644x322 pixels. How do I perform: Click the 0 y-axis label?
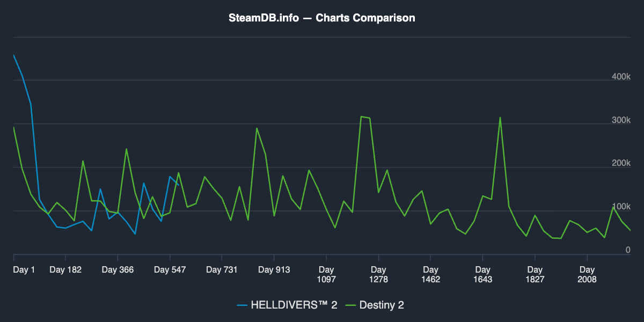[x=628, y=251]
